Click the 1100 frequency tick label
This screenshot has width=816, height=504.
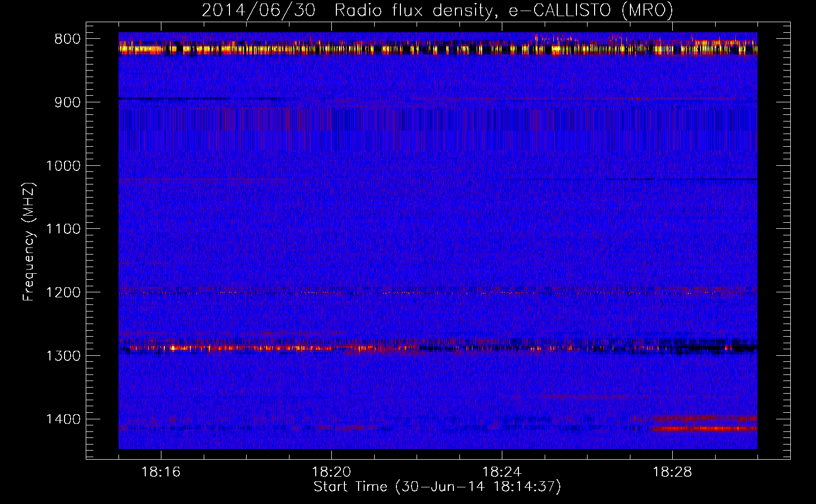(x=63, y=229)
